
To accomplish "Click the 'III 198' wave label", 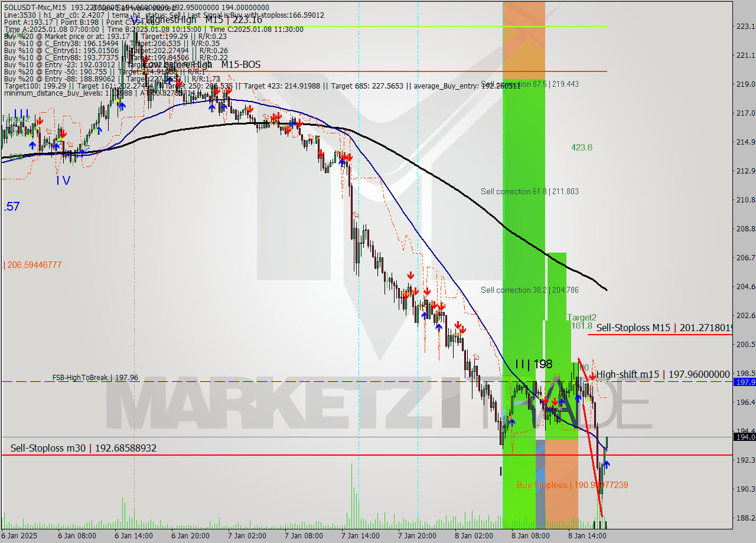I will point(533,364).
